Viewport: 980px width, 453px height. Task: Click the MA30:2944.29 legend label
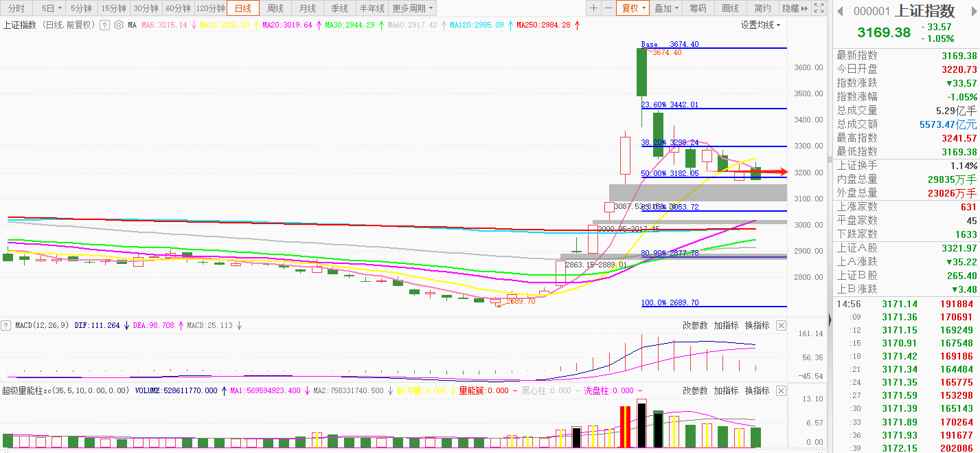350,25
